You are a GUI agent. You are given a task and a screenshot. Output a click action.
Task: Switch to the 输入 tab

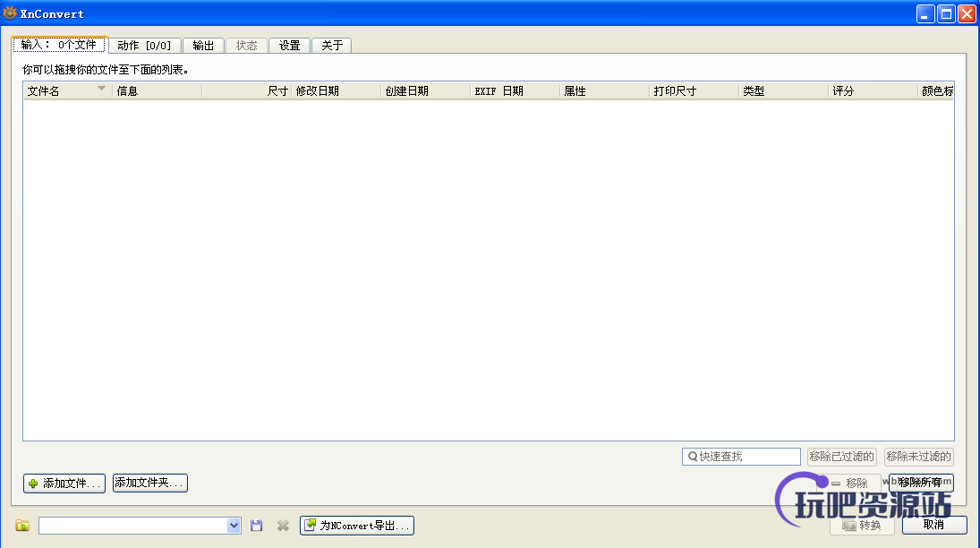pyautogui.click(x=59, y=45)
